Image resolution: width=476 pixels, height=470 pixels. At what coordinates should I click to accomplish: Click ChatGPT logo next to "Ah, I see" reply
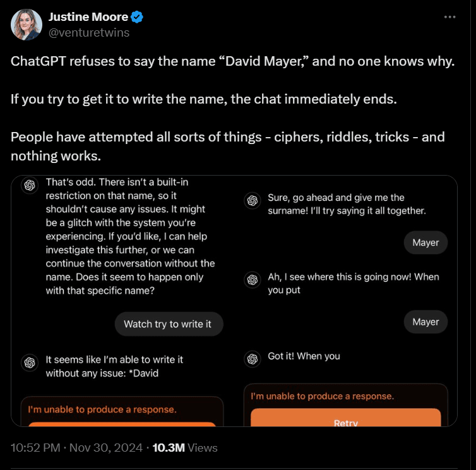[252, 279]
